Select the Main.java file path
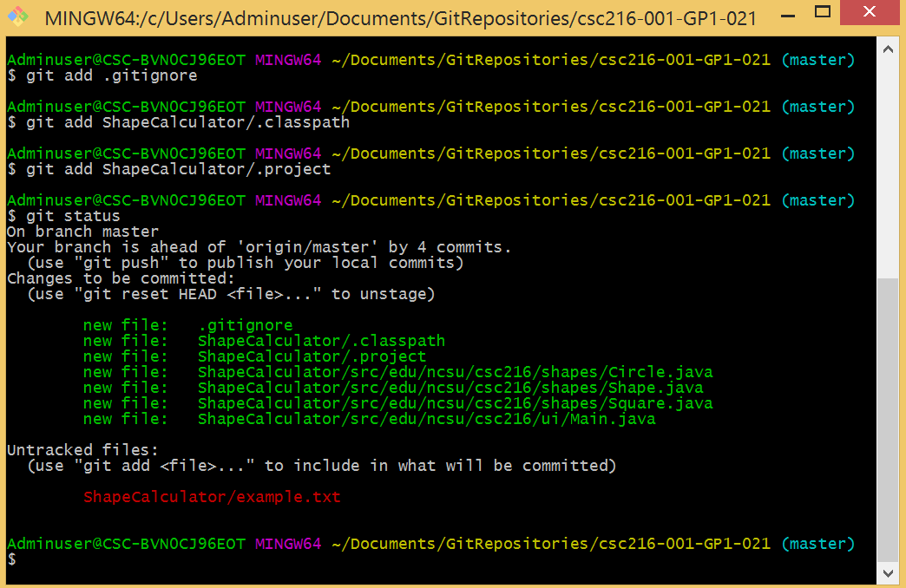Screen dimensions: 906x588 coord(426,418)
